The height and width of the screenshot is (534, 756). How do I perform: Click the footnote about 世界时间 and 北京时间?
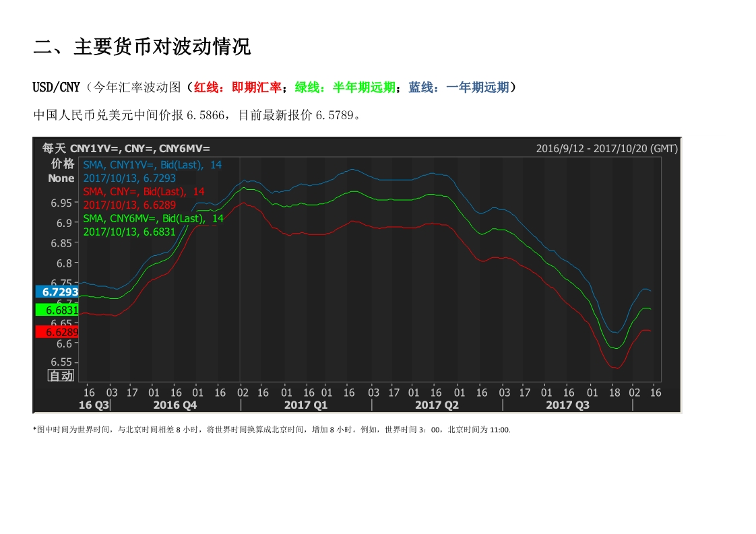click(x=272, y=430)
